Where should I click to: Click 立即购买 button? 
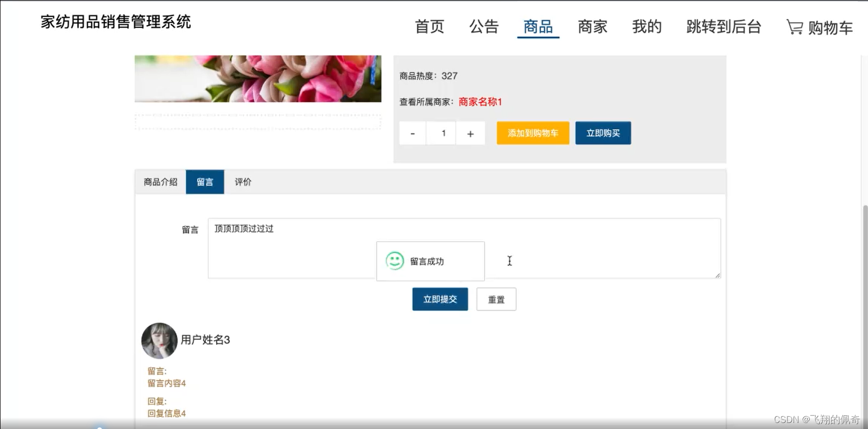603,133
